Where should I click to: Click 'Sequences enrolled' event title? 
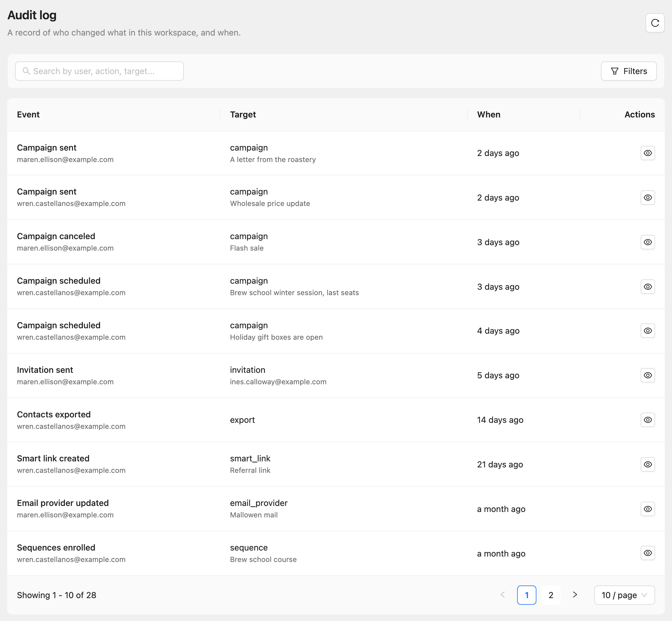click(x=56, y=548)
